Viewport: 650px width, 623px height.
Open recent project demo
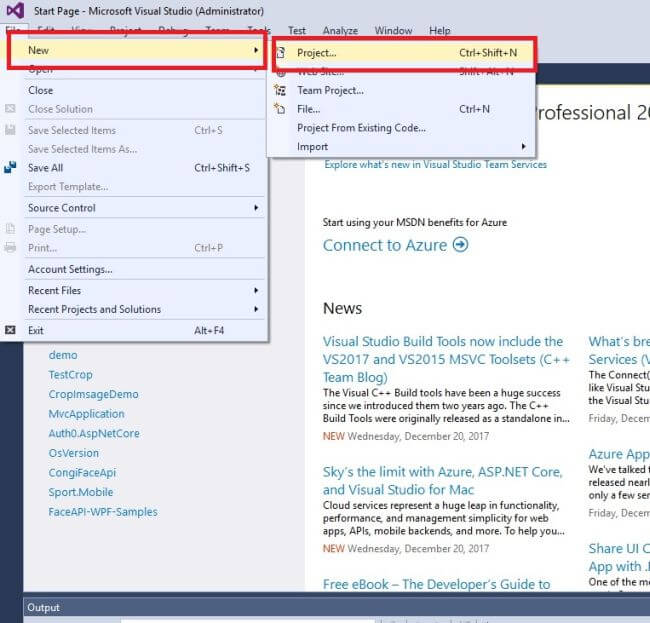pos(63,355)
